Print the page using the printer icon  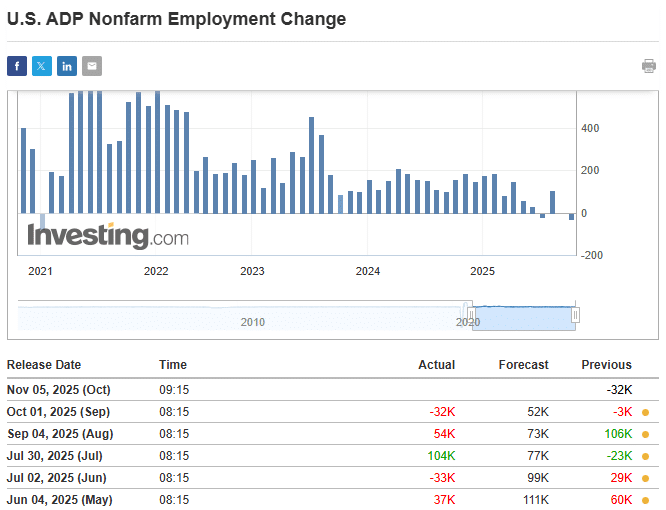649,66
